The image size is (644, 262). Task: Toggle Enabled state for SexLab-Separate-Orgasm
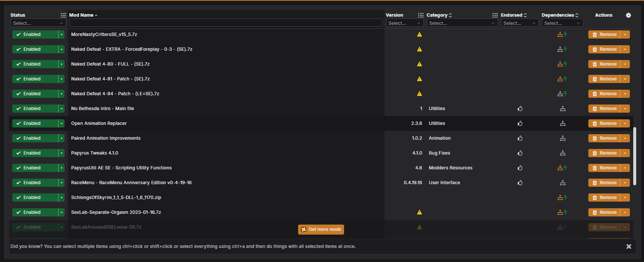(x=35, y=212)
